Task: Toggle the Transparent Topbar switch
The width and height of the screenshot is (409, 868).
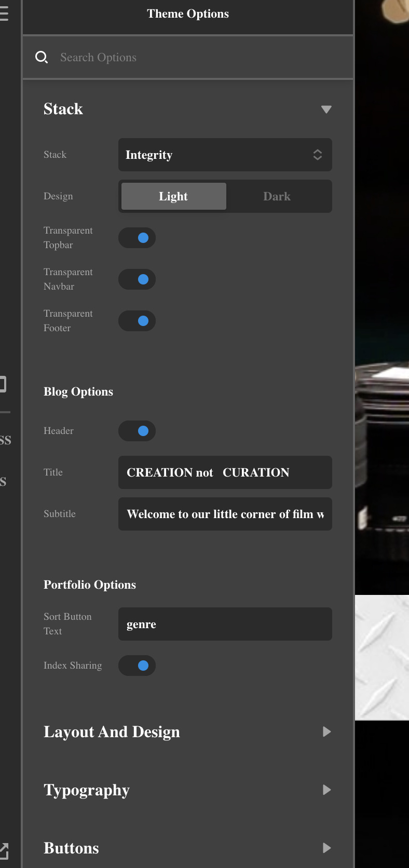Action: pos(137,238)
